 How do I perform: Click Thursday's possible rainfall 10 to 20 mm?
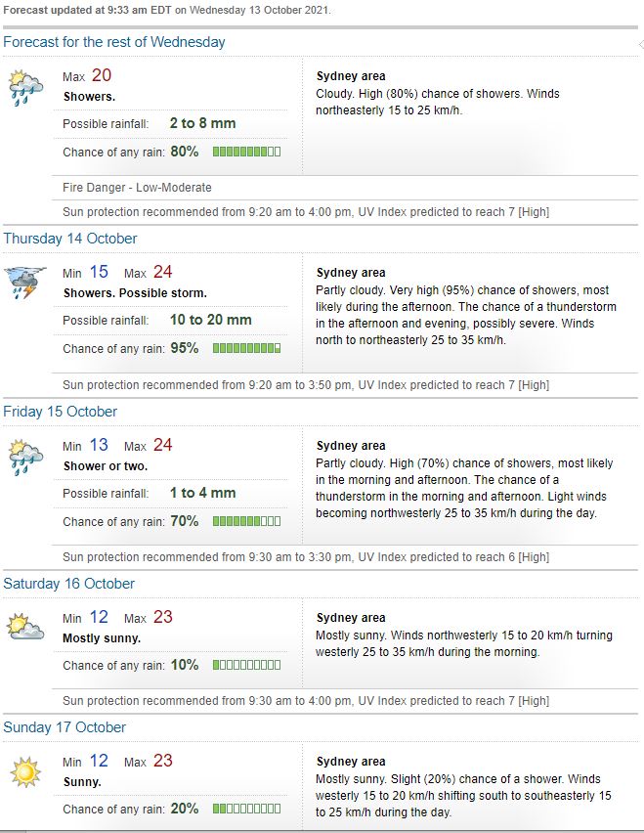point(210,320)
